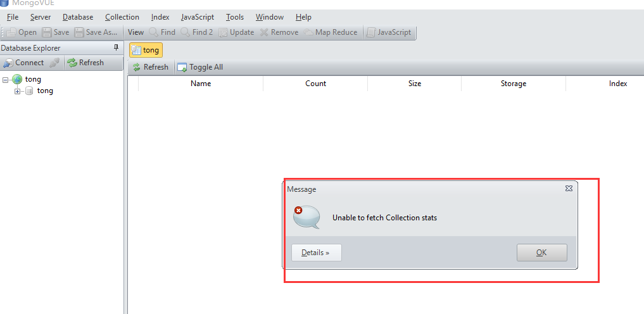The image size is (644, 314).
Task: Click the JavaScript toolbar button
Action: coord(389,32)
